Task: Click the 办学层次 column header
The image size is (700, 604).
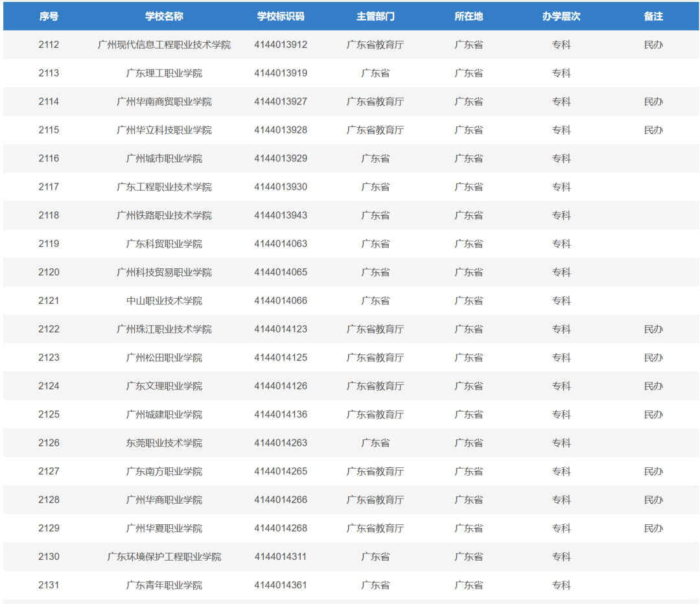Action: coord(561,16)
